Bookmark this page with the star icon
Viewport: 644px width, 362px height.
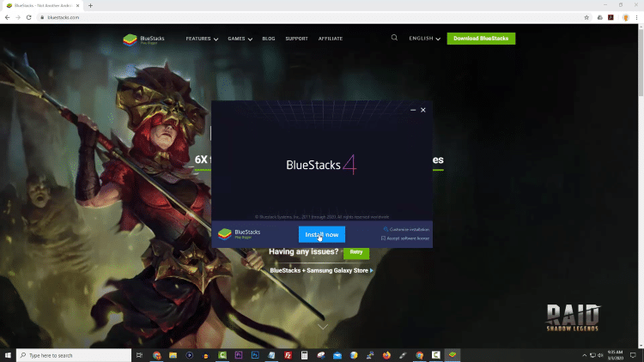586,17
